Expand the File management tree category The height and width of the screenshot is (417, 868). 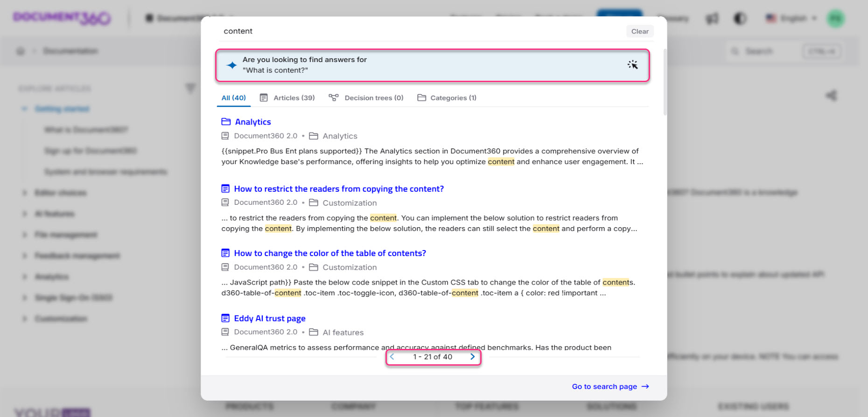[24, 235]
